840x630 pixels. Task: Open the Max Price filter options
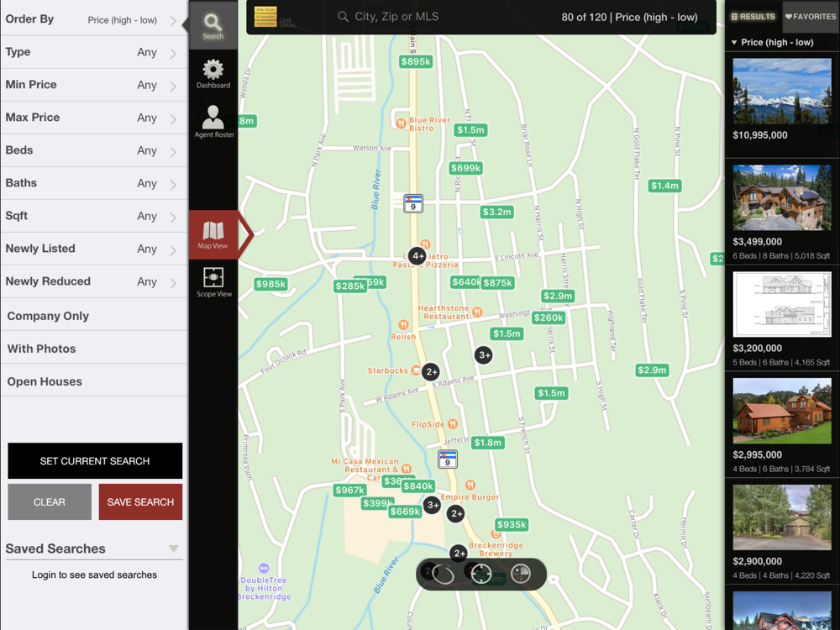[x=94, y=118]
